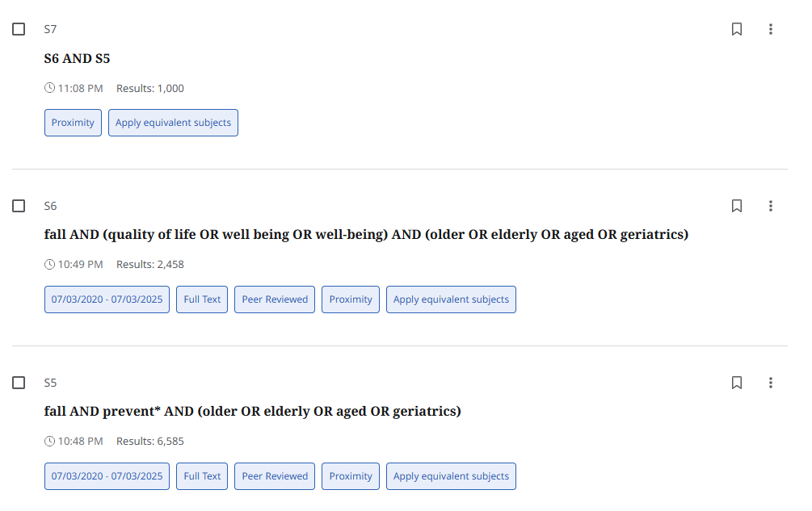The height and width of the screenshot is (511, 812).
Task: Bookmark search S7
Action: (737, 29)
